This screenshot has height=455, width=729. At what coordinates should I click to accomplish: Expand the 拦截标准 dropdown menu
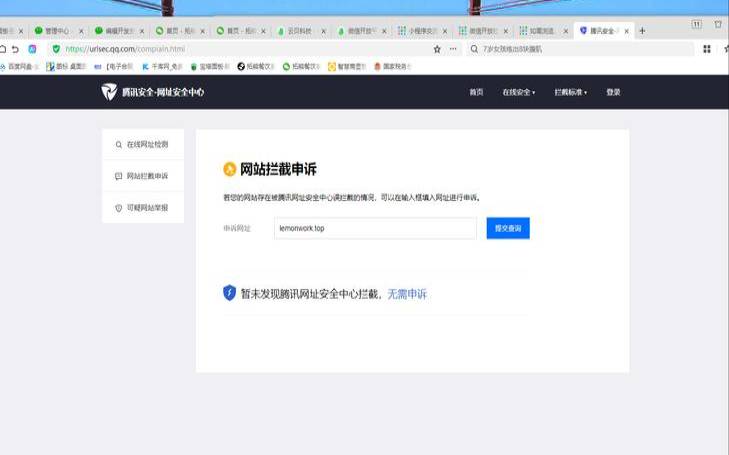tap(570, 92)
